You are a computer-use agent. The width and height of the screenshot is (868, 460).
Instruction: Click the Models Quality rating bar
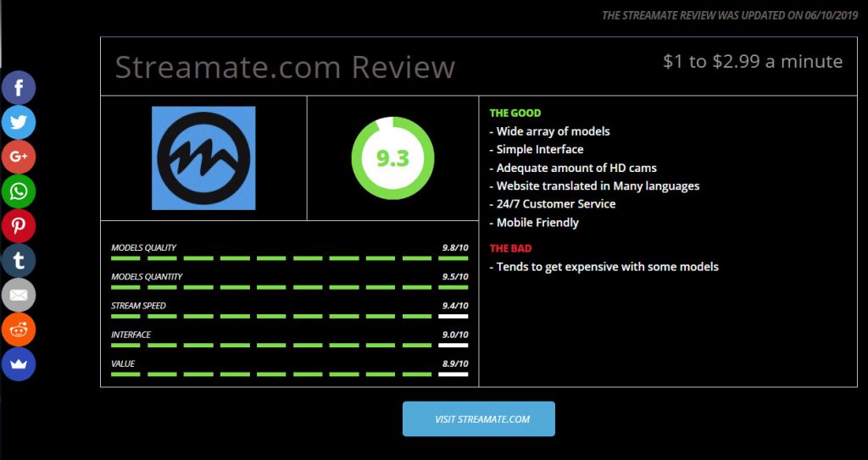point(289,258)
